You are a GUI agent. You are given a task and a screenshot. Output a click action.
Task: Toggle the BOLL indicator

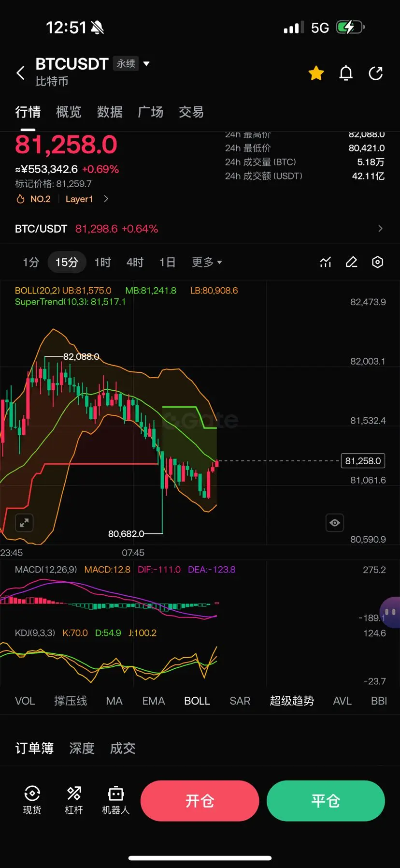click(197, 701)
